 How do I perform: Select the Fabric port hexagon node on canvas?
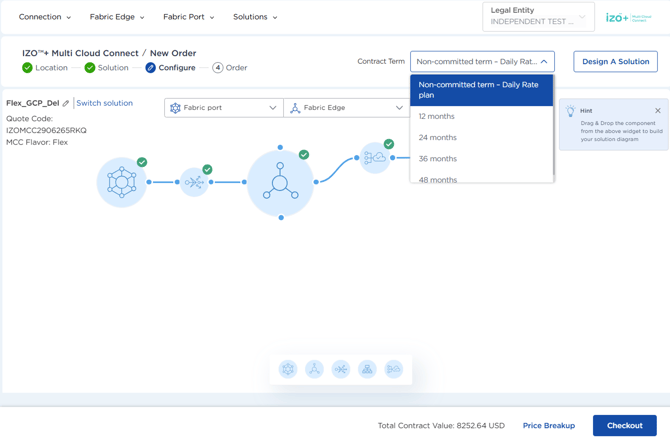click(122, 183)
